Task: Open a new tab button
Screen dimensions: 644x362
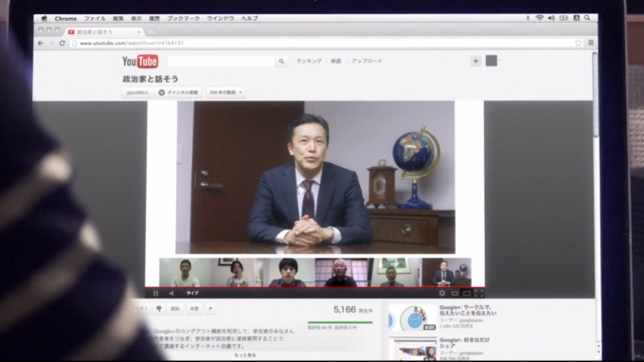Action: point(152,31)
